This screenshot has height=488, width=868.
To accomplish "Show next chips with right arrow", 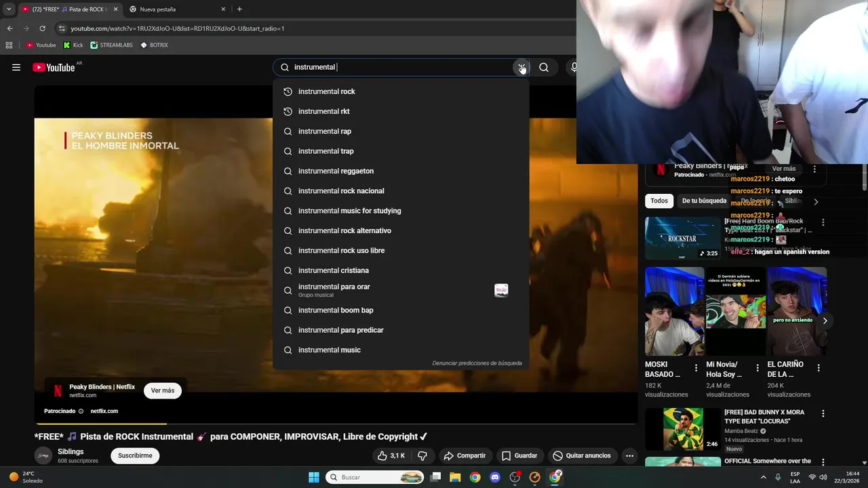I will click(x=816, y=201).
